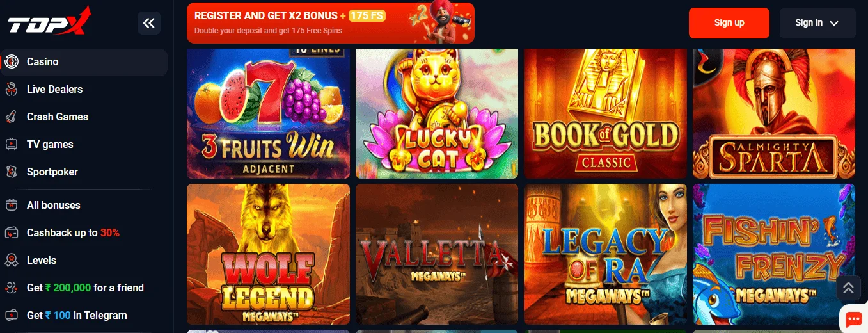The height and width of the screenshot is (333, 868).
Task: Expand the Sign in dropdown
Action: (817, 23)
